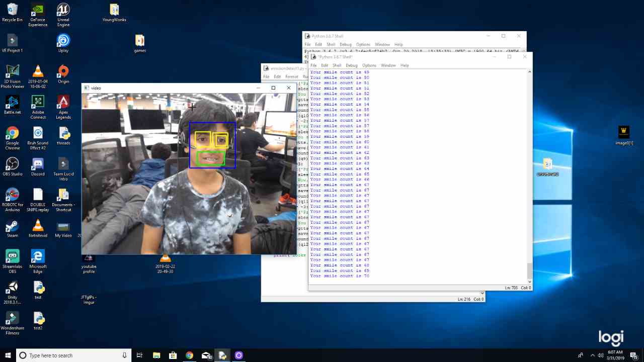Select the VE Project 1 desktop icon

12,44
